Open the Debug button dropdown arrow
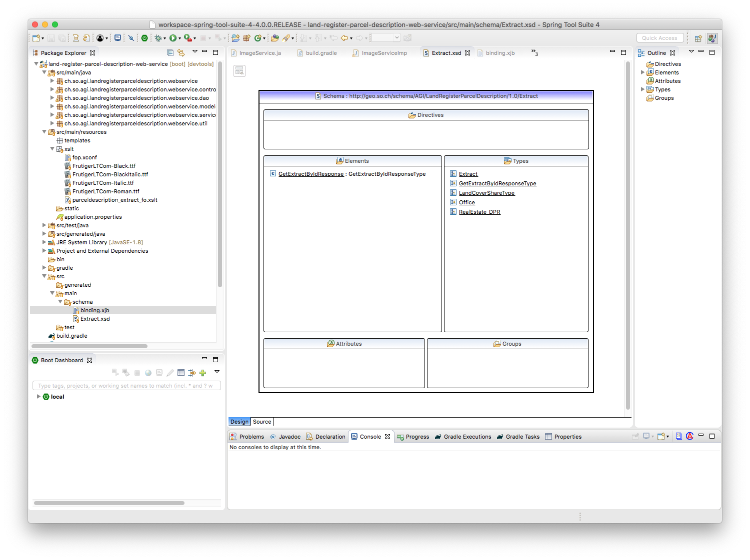The image size is (750, 560). point(164,38)
